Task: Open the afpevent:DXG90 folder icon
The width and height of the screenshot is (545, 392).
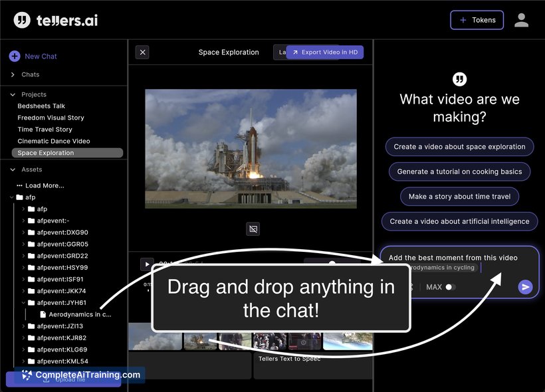Action: pos(31,232)
